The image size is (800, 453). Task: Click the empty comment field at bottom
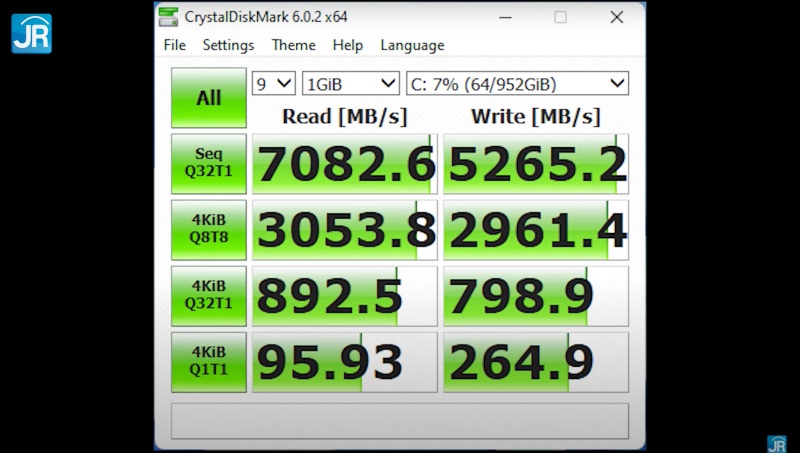click(400, 421)
